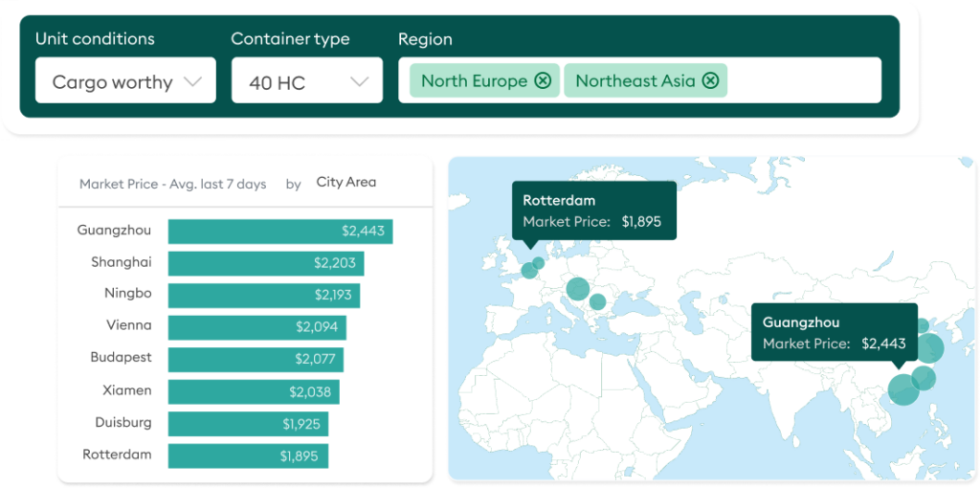Click the Ningbo $2,193 bar
The width and height of the screenshot is (980, 488).
(x=263, y=295)
